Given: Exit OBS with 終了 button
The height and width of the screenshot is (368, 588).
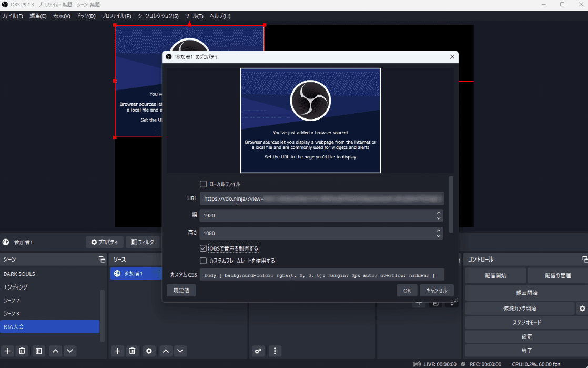Looking at the screenshot, I should 526,350.
